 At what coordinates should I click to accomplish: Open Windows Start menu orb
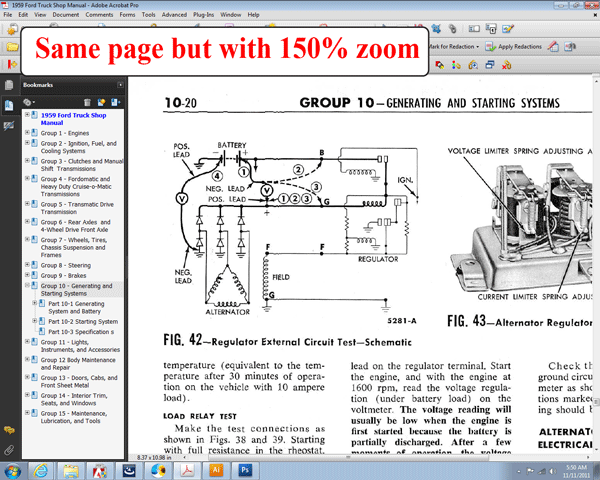(x=12, y=471)
